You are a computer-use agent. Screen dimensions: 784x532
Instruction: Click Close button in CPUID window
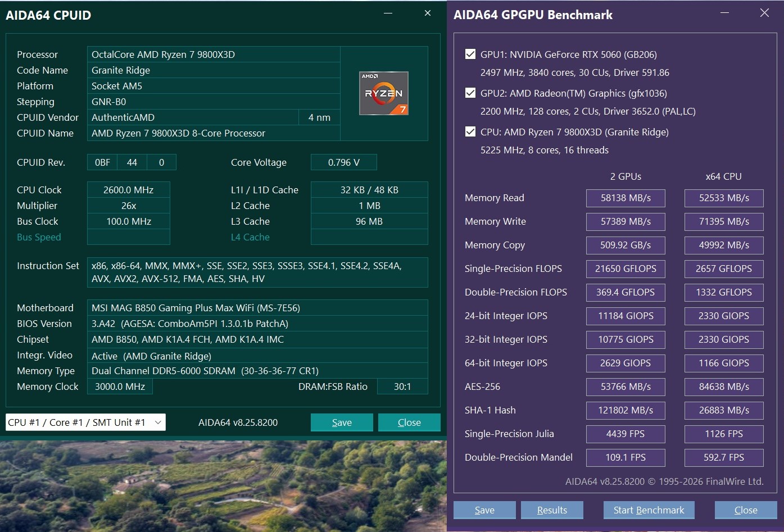coord(409,422)
